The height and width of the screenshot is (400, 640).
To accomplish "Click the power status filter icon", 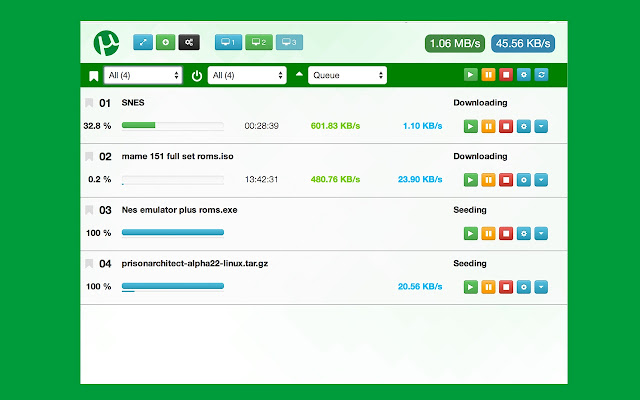I will point(197,76).
